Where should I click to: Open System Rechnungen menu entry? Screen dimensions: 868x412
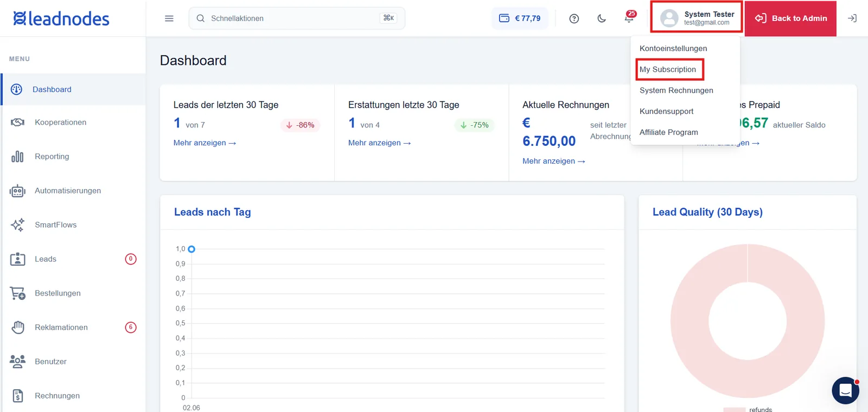676,90
